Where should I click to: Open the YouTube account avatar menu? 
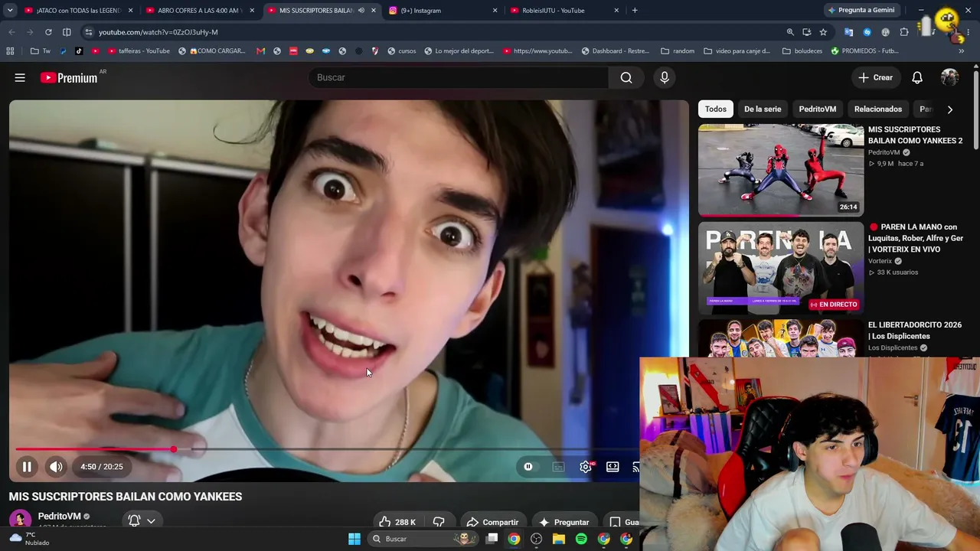point(949,77)
